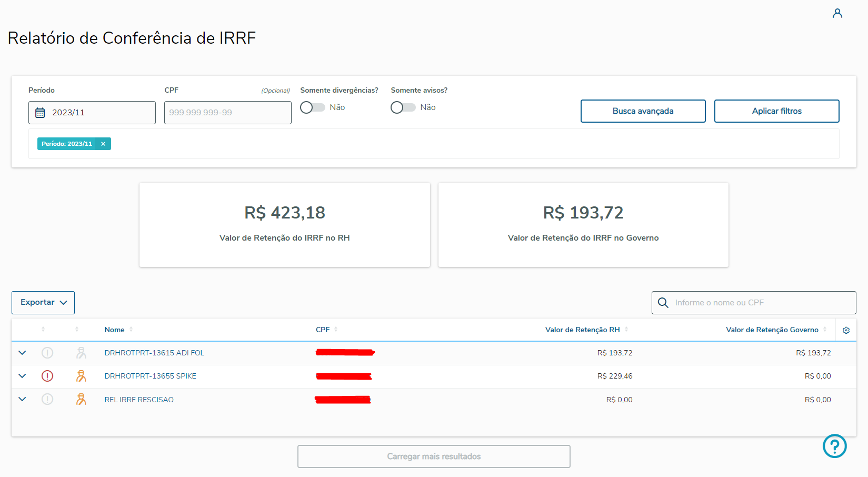
Task: Toggle the Somente avisos switch
Action: [x=403, y=107]
